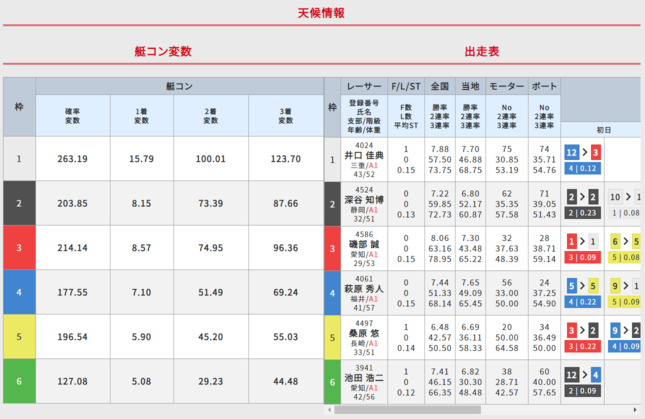Sort by the 確率変数 column header
This screenshot has width=645, height=419.
(73, 116)
